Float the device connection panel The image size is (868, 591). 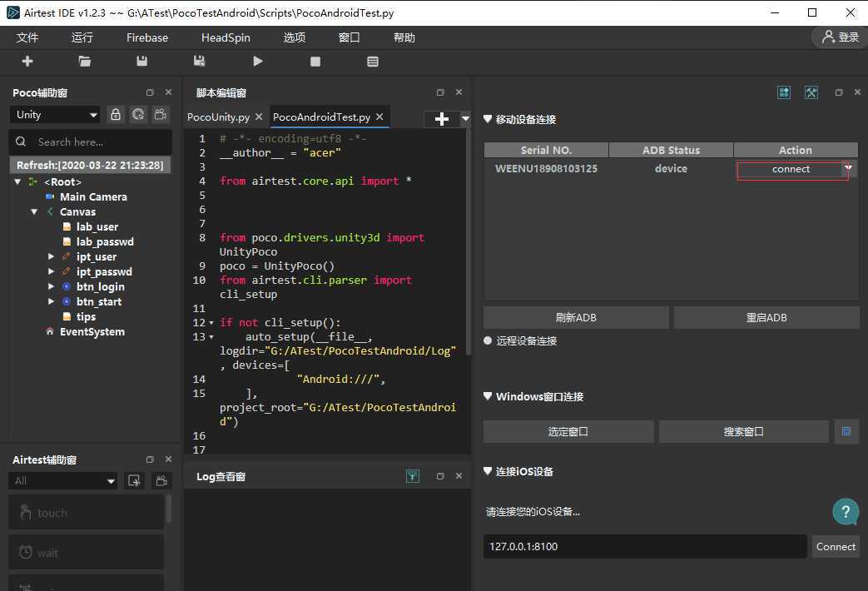pyautogui.click(x=839, y=92)
